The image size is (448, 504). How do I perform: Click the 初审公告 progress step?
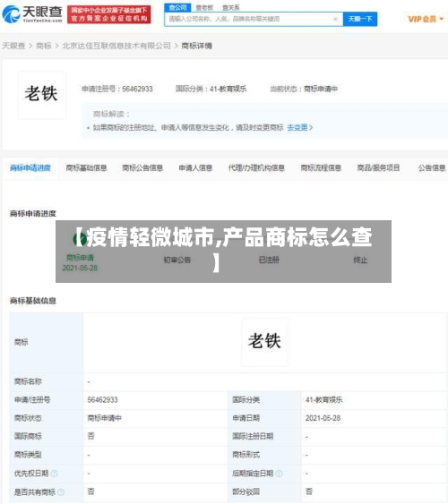pyautogui.click(x=177, y=260)
